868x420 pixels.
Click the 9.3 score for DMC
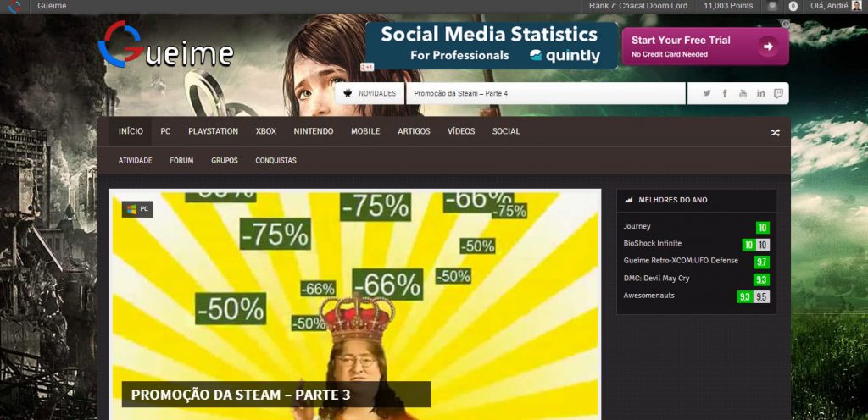(x=762, y=279)
